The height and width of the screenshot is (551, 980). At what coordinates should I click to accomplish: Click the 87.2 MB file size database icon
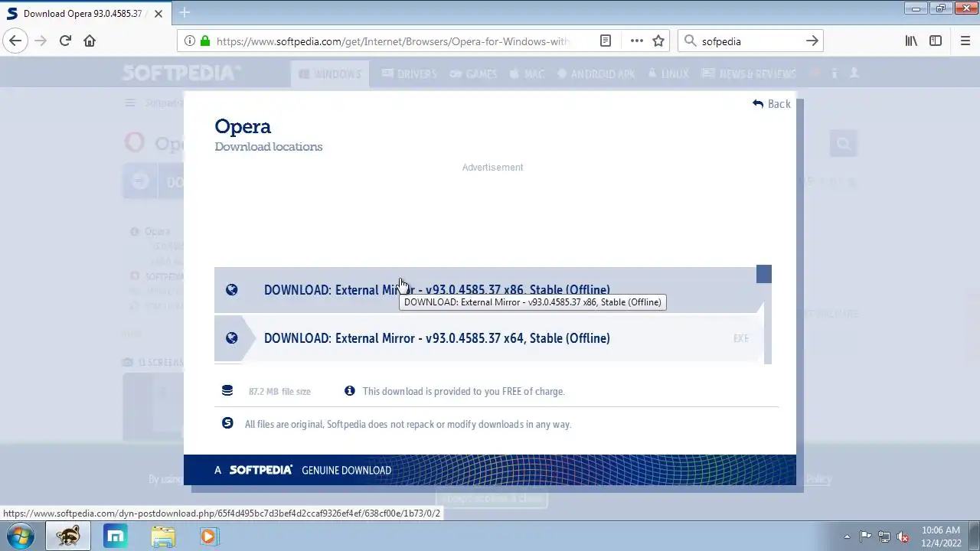click(x=227, y=391)
